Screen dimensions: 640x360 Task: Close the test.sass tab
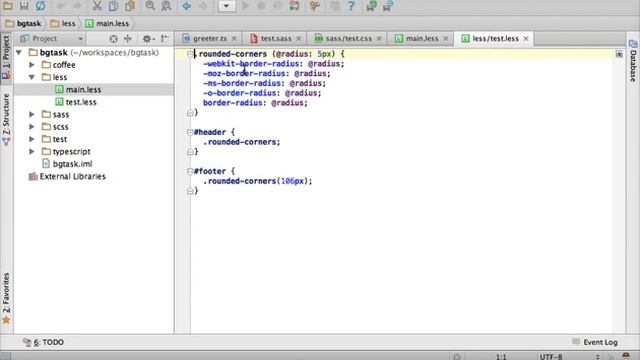click(299, 38)
